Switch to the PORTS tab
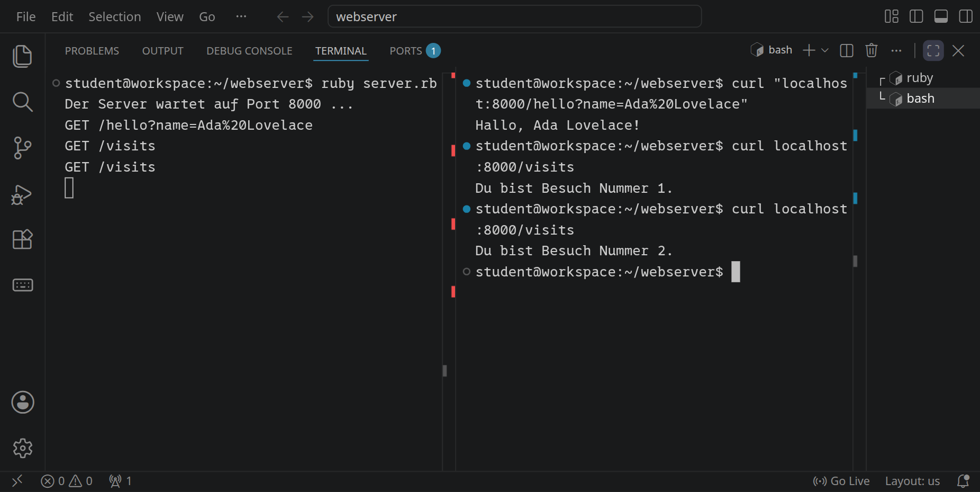The height and width of the screenshot is (492, 980). tap(415, 51)
